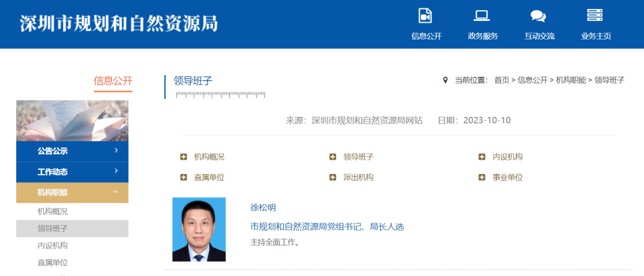The height and width of the screenshot is (276, 644).
Task: Open the 机构概况 content link
Action: pos(209,157)
